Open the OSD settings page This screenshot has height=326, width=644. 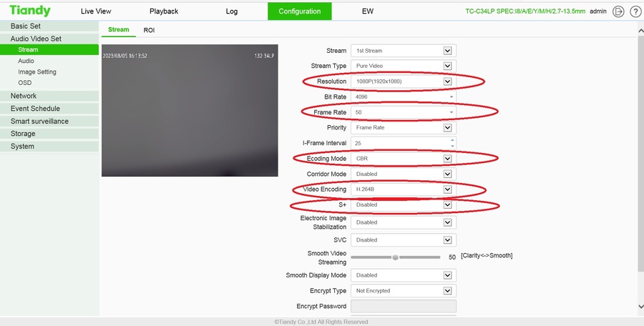click(24, 82)
